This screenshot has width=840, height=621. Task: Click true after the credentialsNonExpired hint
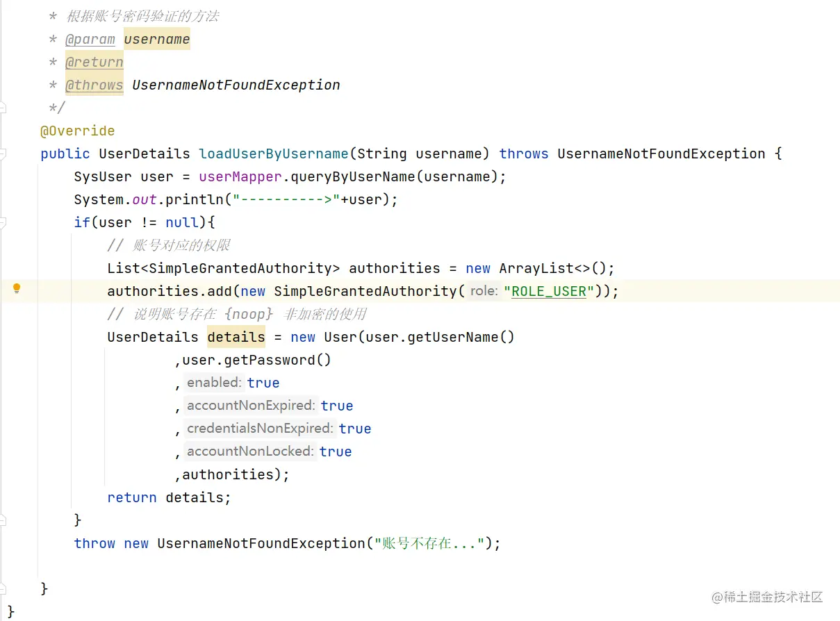tap(355, 429)
